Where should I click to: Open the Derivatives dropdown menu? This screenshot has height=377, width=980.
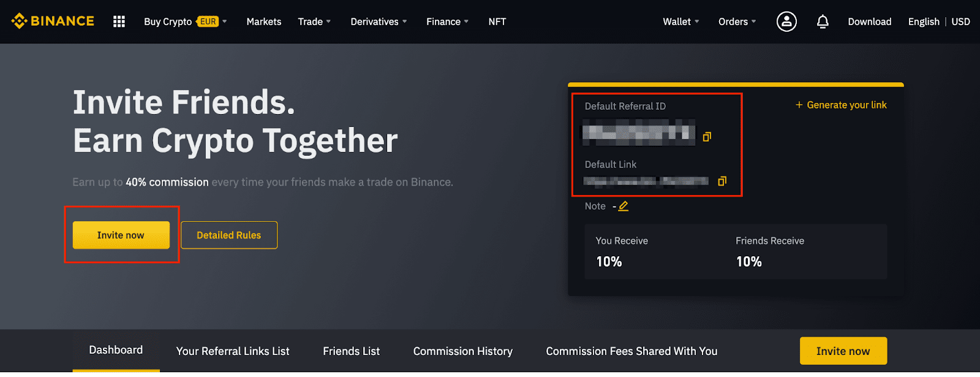379,21
